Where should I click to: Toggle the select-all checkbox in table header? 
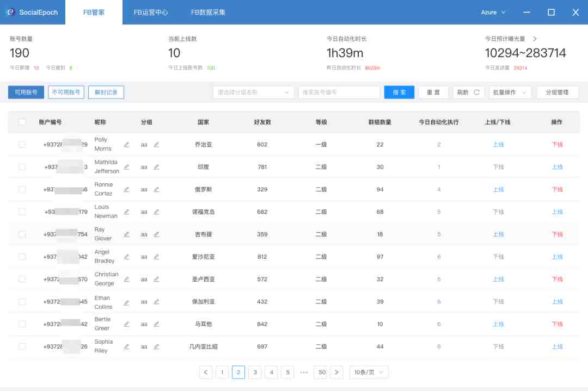(x=22, y=122)
